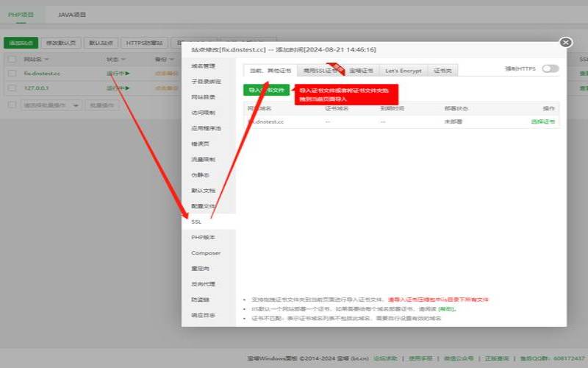Open 127.0.0.1 site name link
Screen dimensions: 588x368
[x=36, y=88]
